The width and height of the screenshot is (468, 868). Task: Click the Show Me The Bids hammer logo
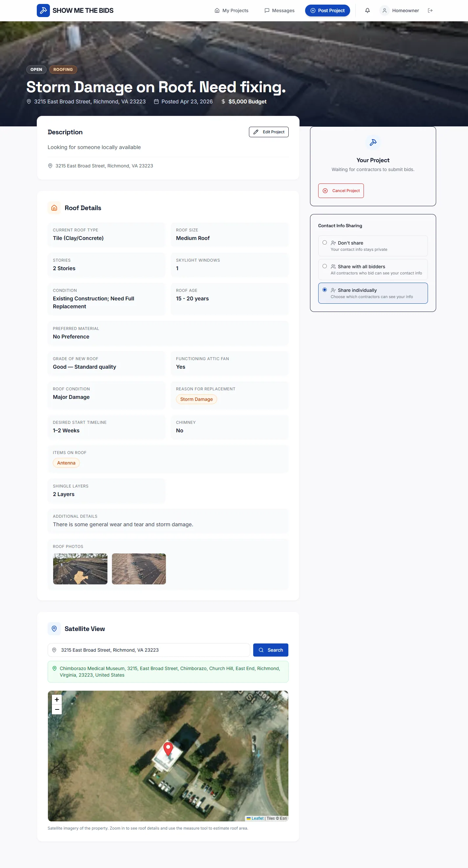pos(43,11)
